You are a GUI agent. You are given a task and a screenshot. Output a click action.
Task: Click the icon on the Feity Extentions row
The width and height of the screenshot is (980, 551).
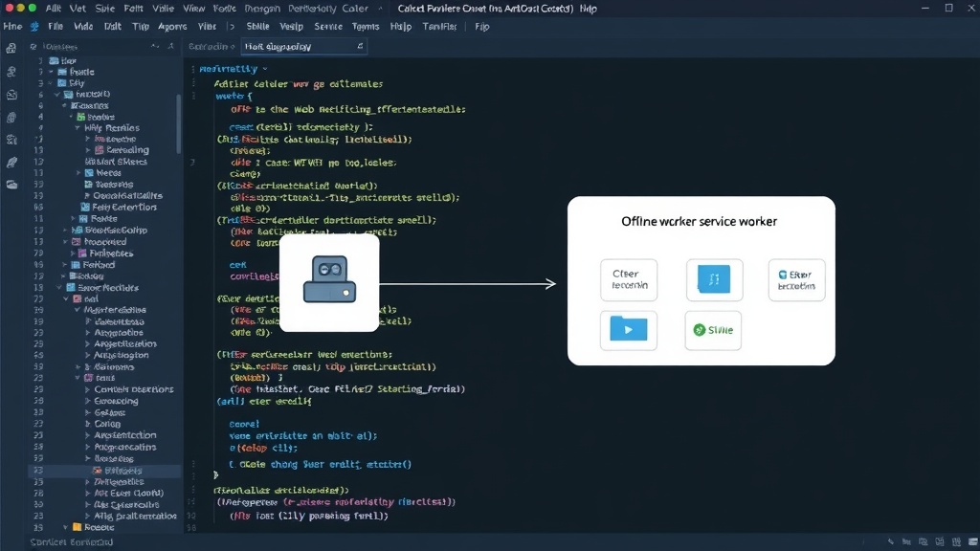click(85, 207)
